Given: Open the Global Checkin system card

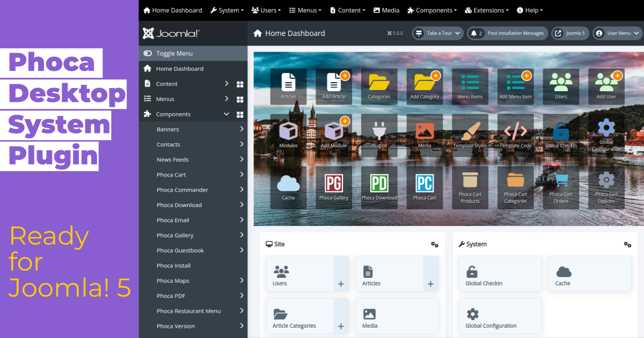Looking at the screenshot, I should 500,274.
